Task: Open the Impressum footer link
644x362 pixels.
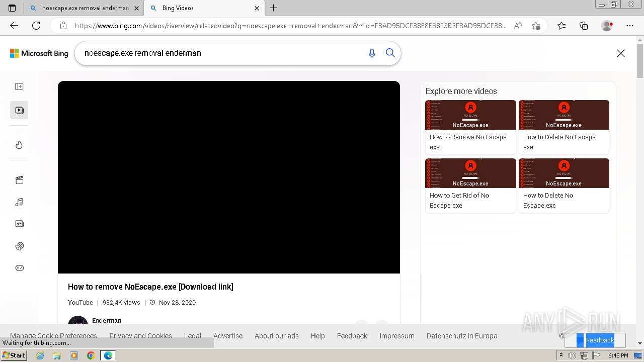Action: point(397,336)
